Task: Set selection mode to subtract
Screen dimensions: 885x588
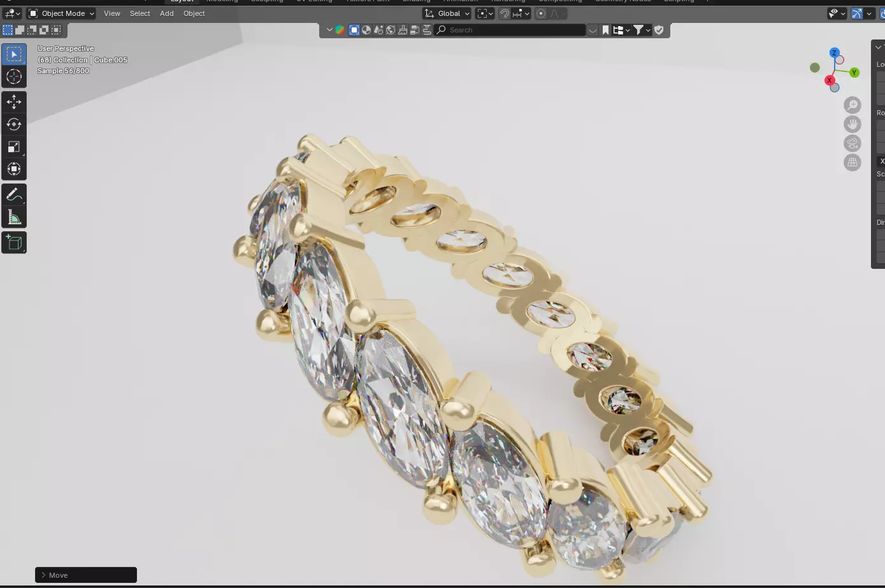Action: pyautogui.click(x=32, y=30)
